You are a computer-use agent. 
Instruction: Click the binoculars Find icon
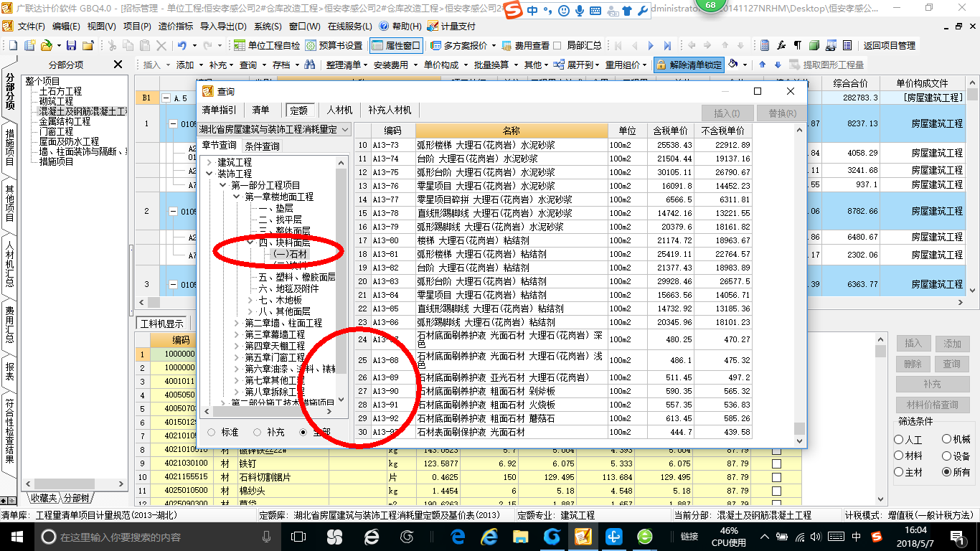click(310, 65)
